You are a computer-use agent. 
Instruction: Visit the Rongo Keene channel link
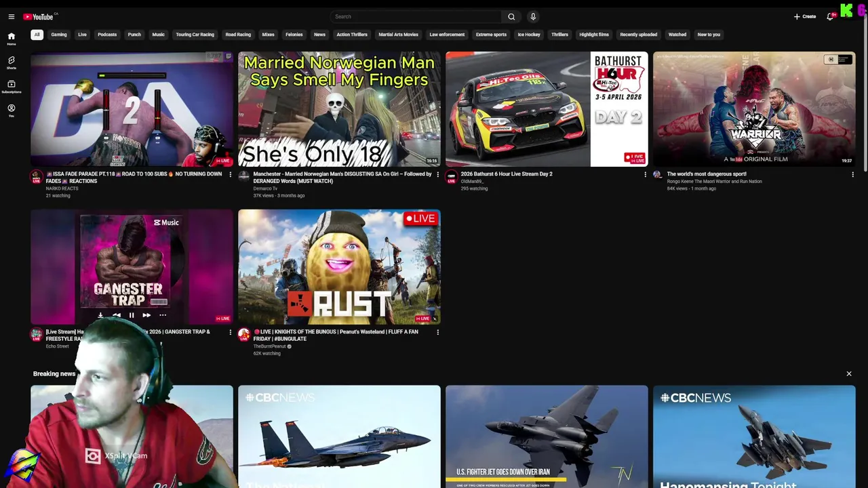(x=714, y=182)
